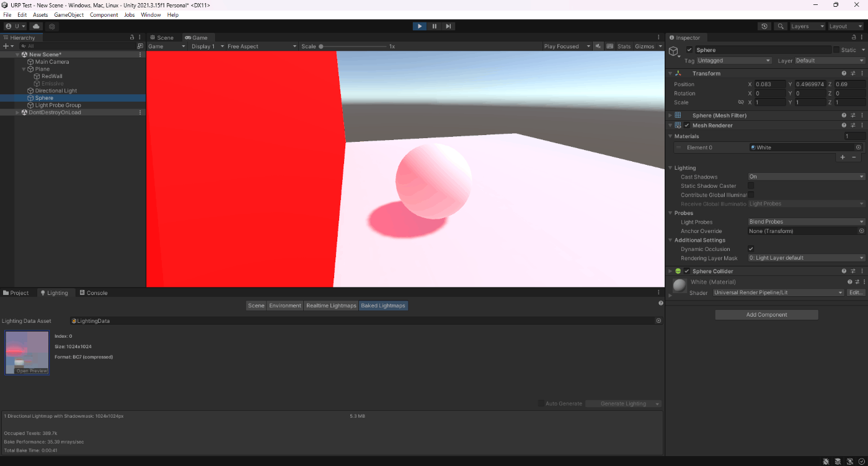Open the baked lightmap preview thumbnail
Viewport: 868px width, 466px height.
27,353
